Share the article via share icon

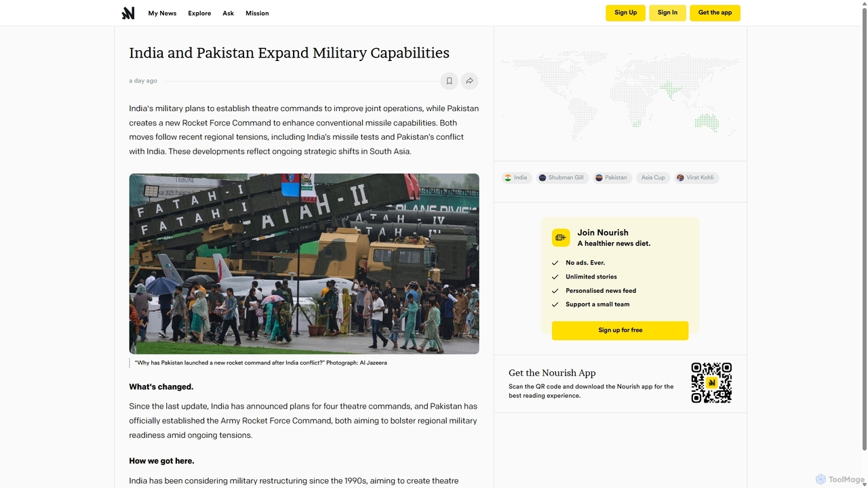[x=469, y=81]
